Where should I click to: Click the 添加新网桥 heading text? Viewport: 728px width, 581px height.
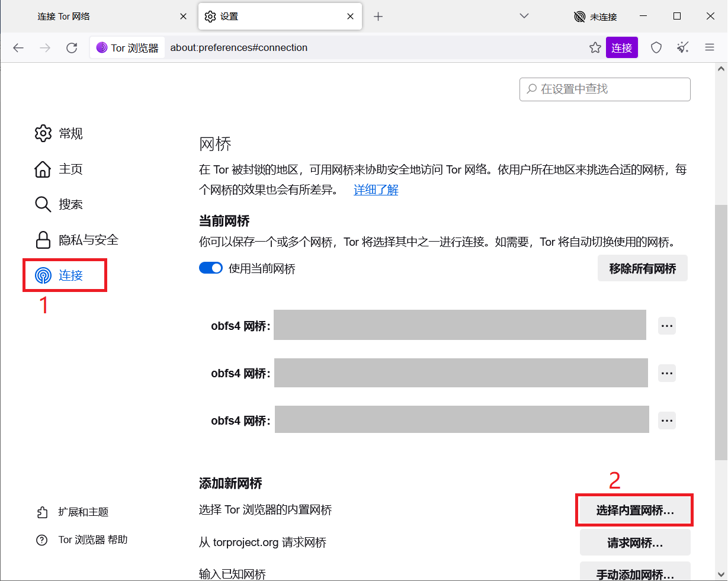(x=230, y=483)
